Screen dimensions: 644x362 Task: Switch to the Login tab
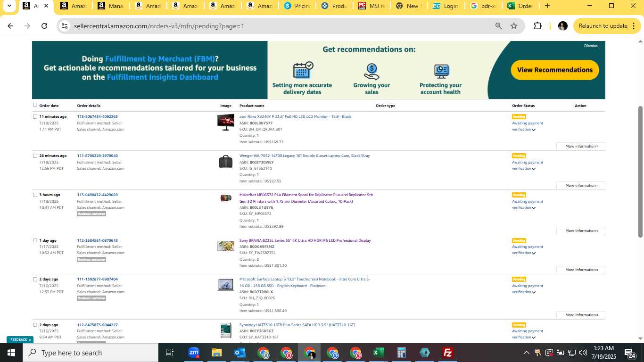coord(446,6)
